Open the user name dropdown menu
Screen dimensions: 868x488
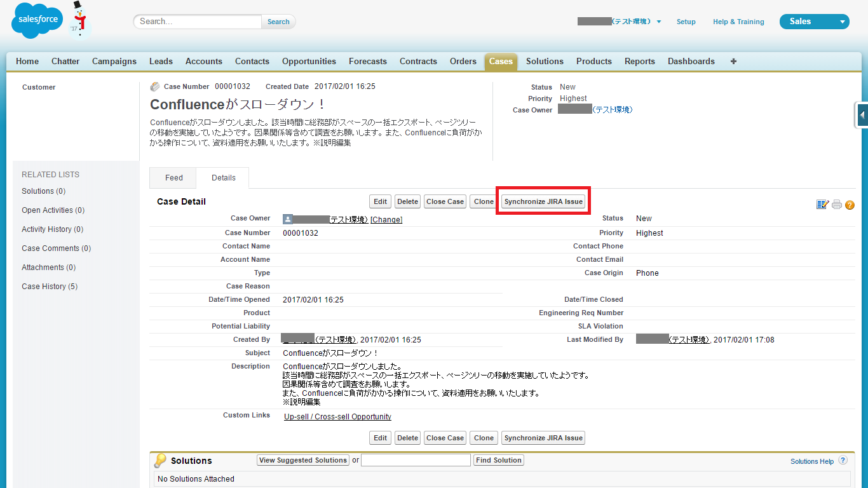tap(620, 22)
